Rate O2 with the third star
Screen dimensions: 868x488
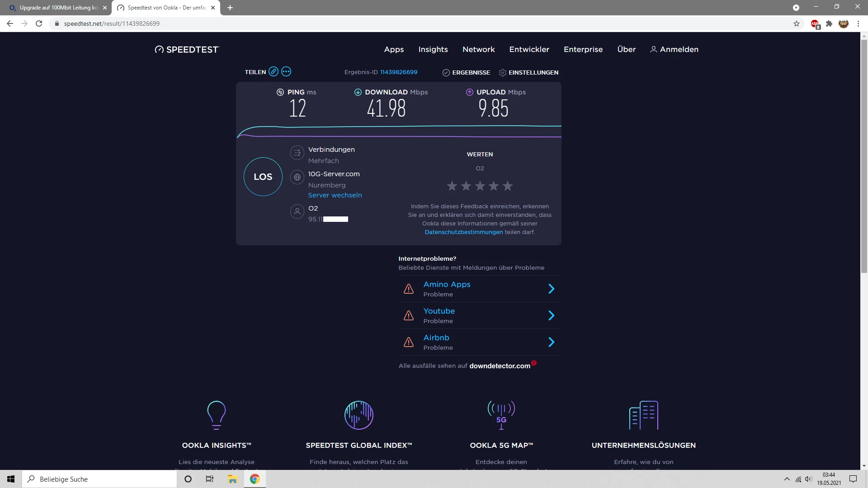coord(480,186)
